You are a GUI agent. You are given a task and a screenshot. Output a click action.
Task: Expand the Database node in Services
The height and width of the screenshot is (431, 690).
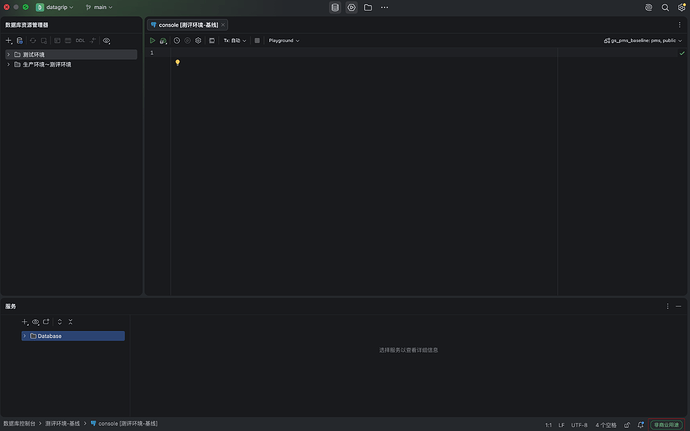tap(25, 336)
